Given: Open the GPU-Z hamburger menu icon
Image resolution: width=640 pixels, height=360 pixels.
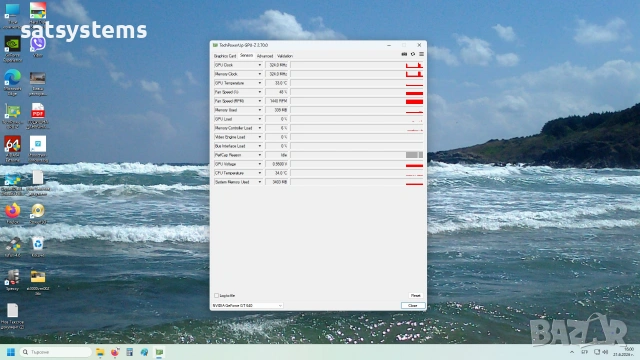Looking at the screenshot, I should [421, 54].
